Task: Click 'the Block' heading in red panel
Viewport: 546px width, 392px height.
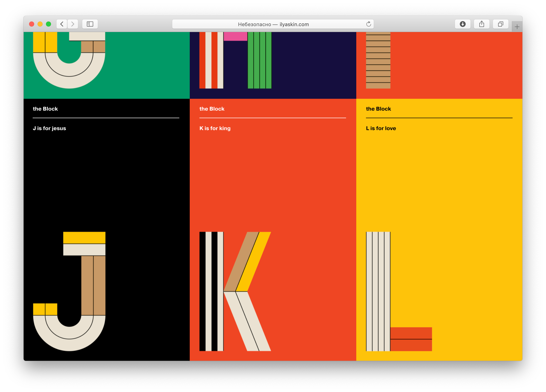Action: [x=212, y=109]
